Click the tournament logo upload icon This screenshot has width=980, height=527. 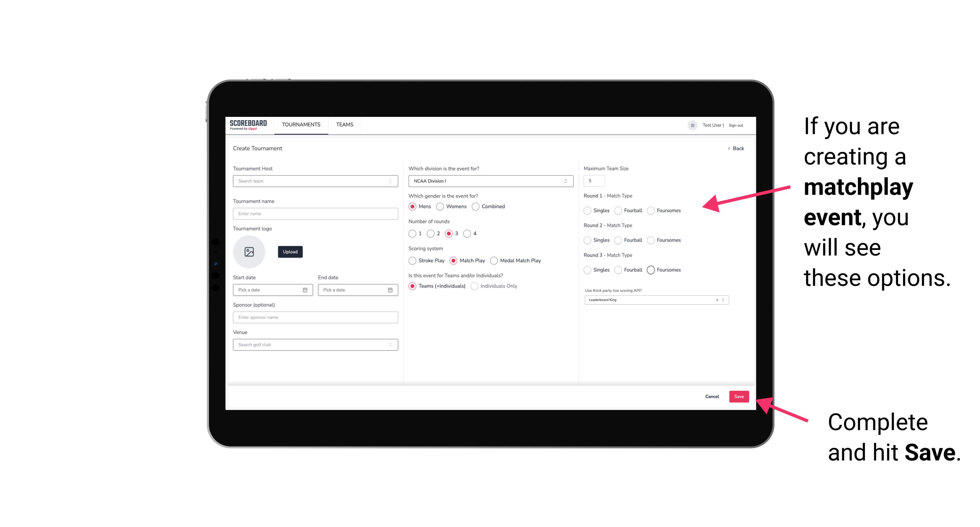(250, 251)
